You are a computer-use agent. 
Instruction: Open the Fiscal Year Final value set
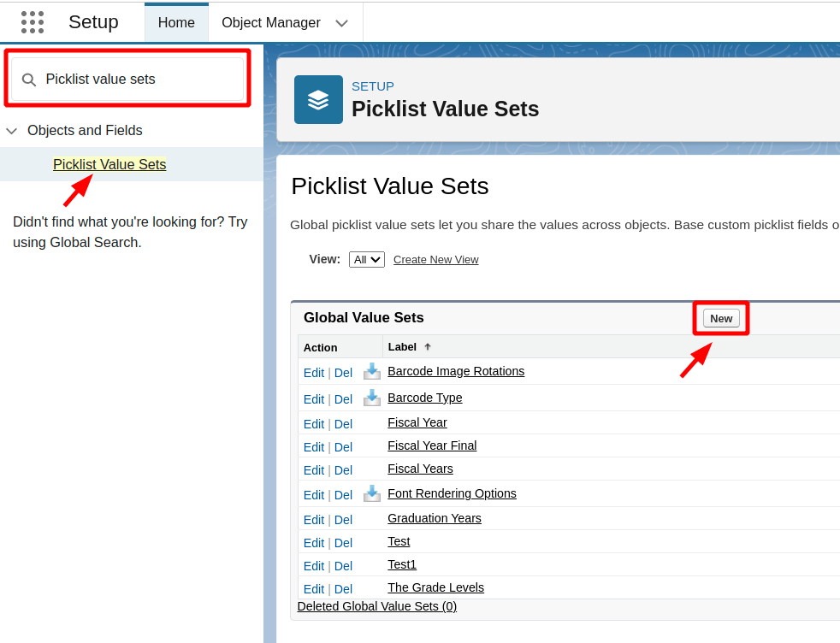click(432, 445)
